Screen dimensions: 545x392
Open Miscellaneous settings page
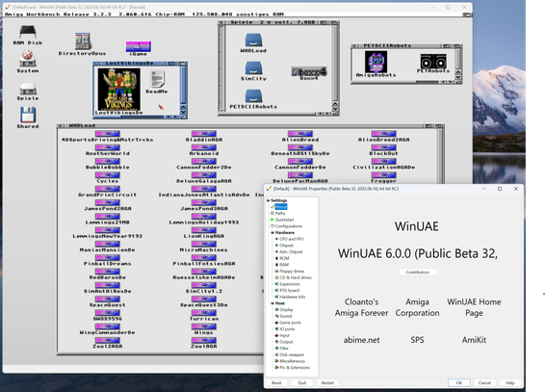point(292,361)
